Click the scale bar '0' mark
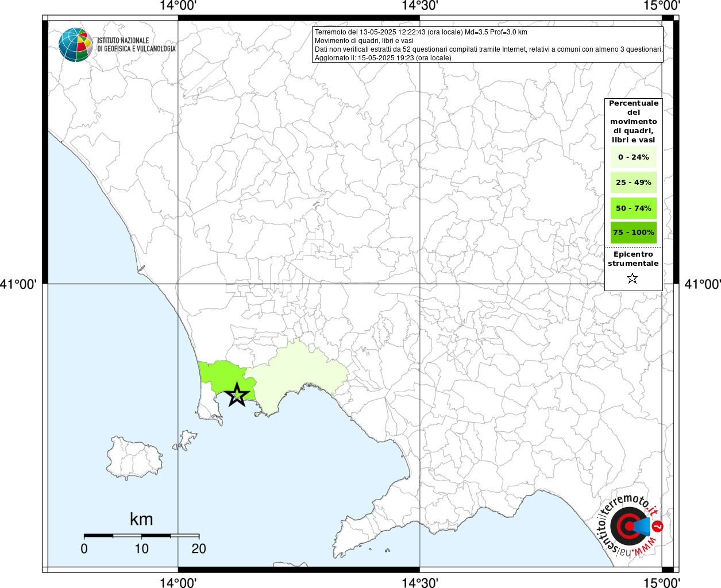This screenshot has height=588, width=721. coord(84,548)
